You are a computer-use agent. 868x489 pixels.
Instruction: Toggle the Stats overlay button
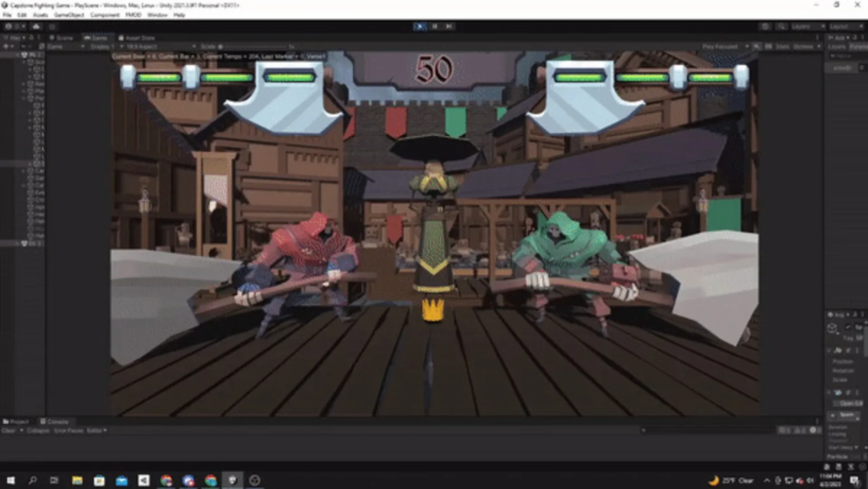tap(782, 47)
